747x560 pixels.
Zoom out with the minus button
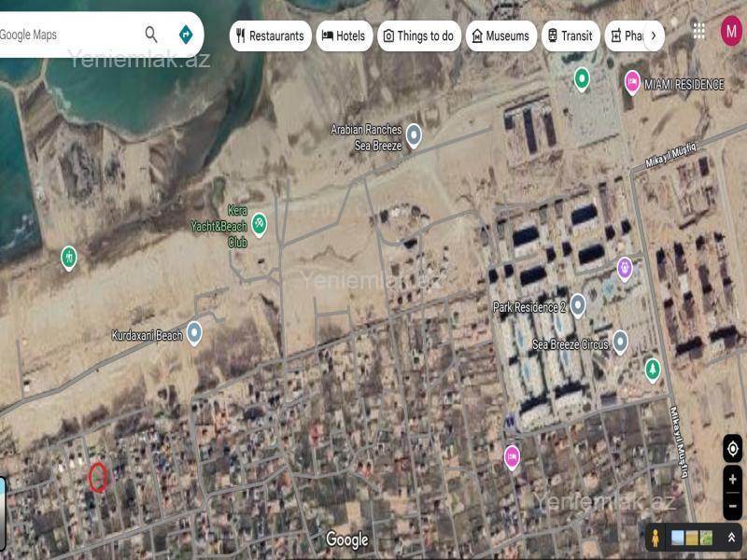[x=732, y=507]
